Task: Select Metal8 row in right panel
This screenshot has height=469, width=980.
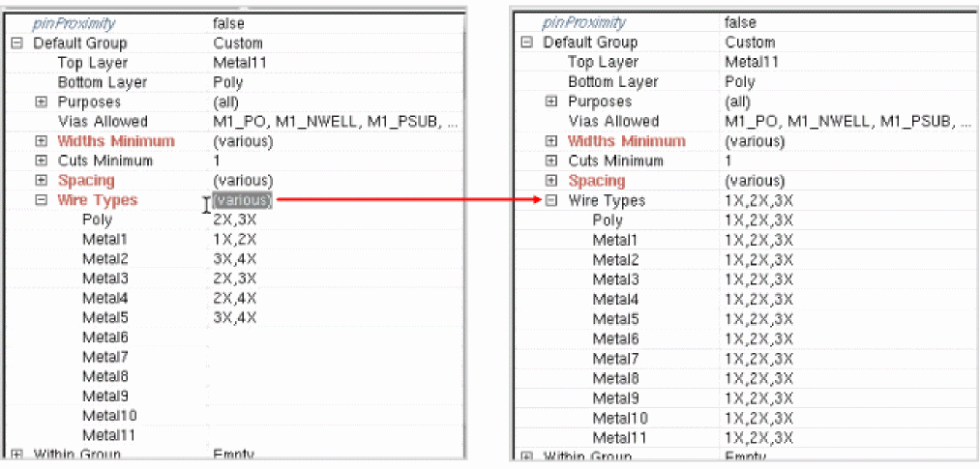Action: [x=743, y=378]
